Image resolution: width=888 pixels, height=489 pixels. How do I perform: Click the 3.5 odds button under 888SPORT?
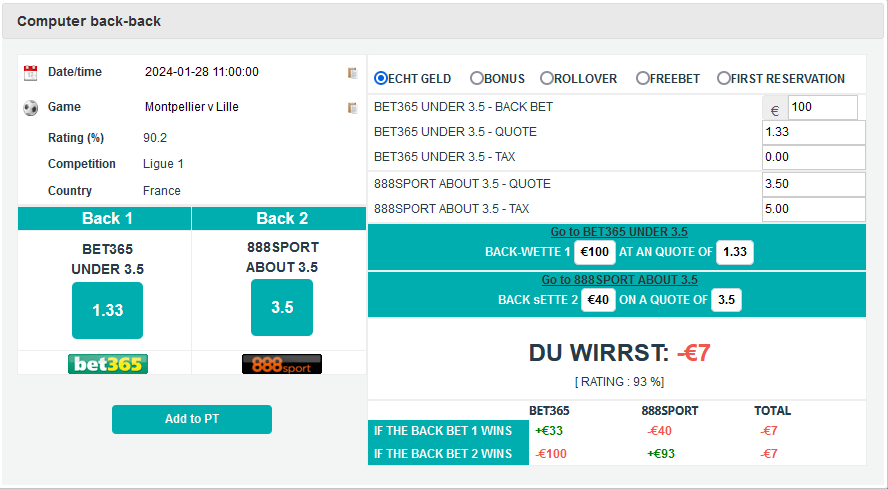(282, 307)
